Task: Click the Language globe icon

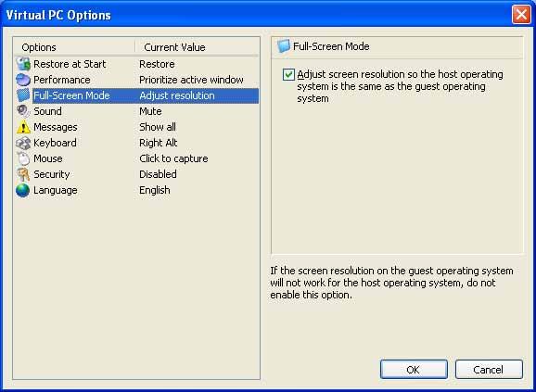Action: pos(23,190)
